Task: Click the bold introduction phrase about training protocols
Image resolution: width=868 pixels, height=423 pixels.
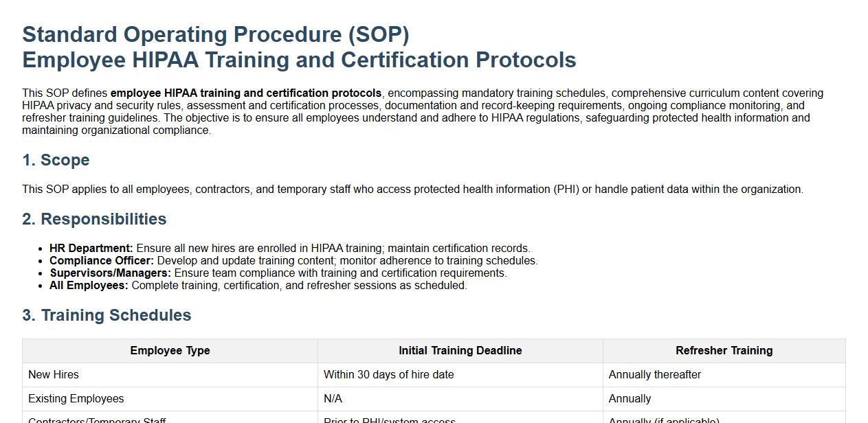Action: (246, 93)
